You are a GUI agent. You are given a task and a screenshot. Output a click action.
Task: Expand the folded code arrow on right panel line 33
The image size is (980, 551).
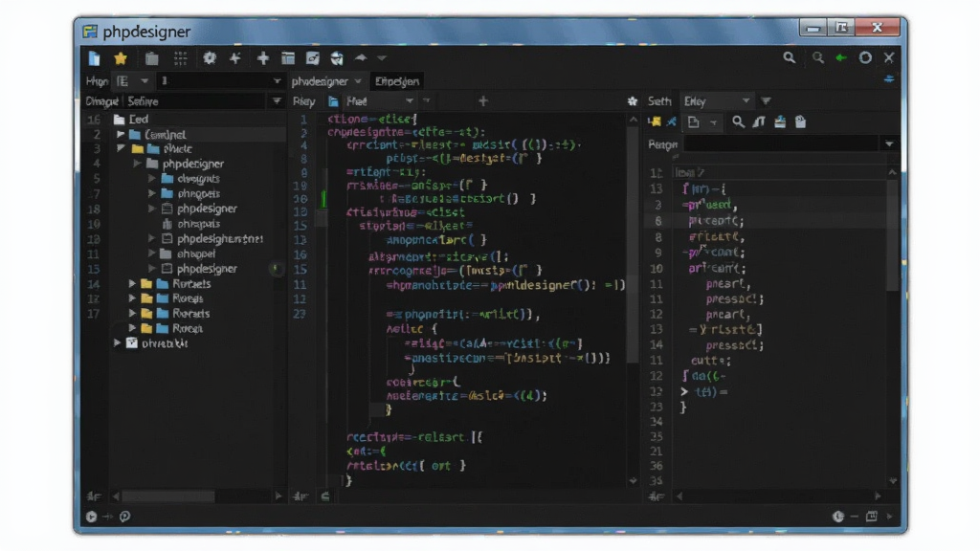click(x=684, y=391)
